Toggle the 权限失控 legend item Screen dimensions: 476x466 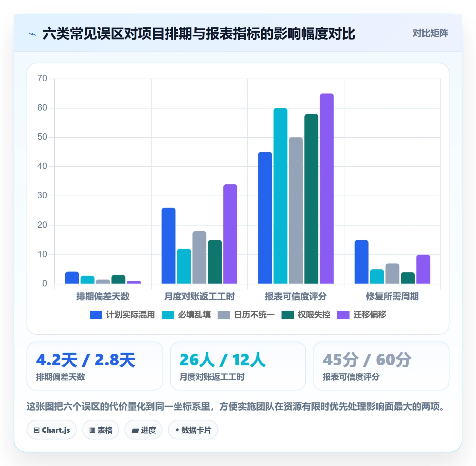point(306,315)
